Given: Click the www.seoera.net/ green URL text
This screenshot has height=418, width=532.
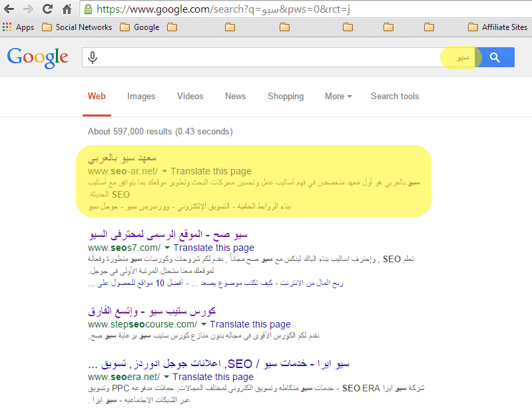Looking at the screenshot, I should click(124, 377).
